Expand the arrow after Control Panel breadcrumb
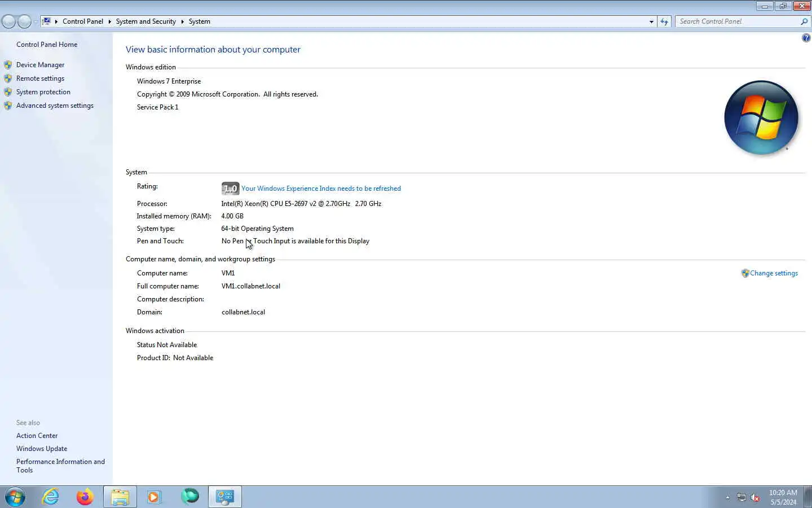The width and height of the screenshot is (812, 508). (109, 21)
